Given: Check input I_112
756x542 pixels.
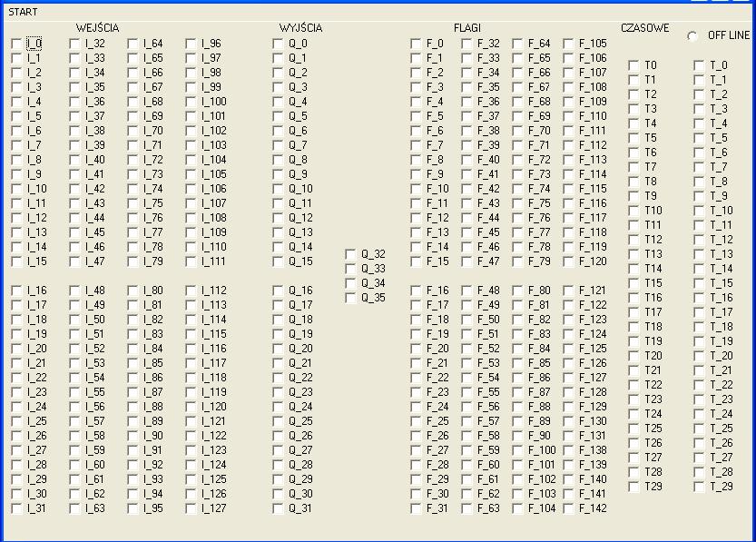Looking at the screenshot, I should (x=191, y=291).
